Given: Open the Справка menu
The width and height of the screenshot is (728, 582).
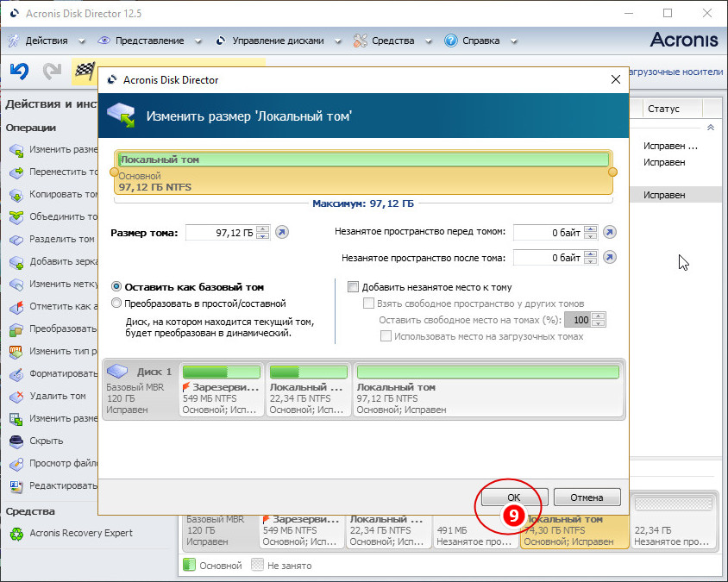Looking at the screenshot, I should pos(481,41).
